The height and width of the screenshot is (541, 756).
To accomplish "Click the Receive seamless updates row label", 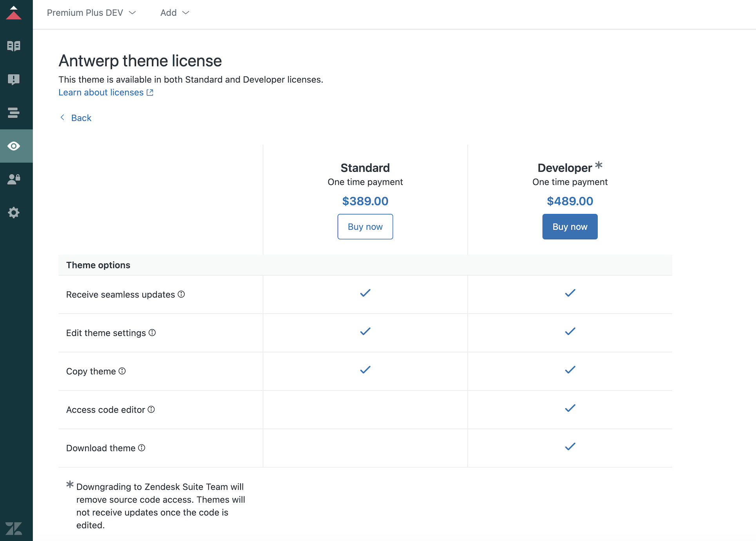I will [x=121, y=294].
